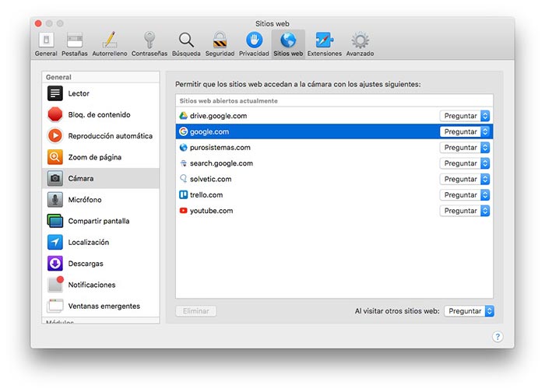
Task: Open help with the question mark button
Action: 498,337
